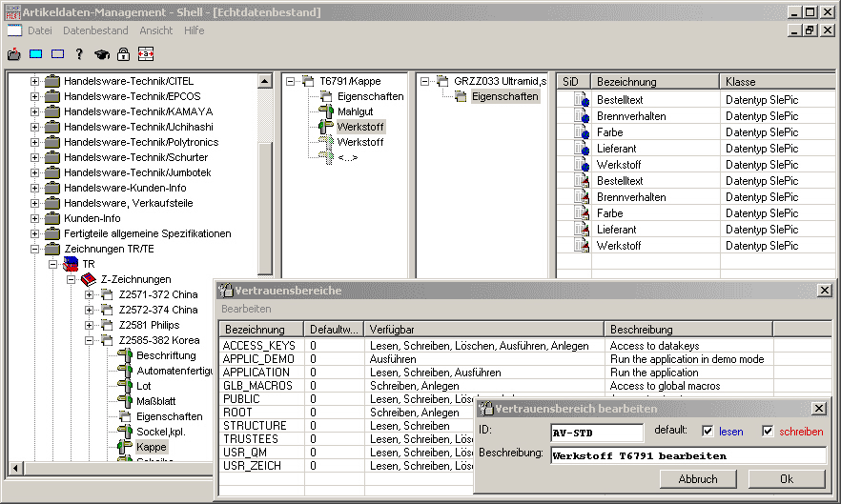Click the Beschreibung column header
This screenshot has height=504, width=841.
[x=688, y=330]
